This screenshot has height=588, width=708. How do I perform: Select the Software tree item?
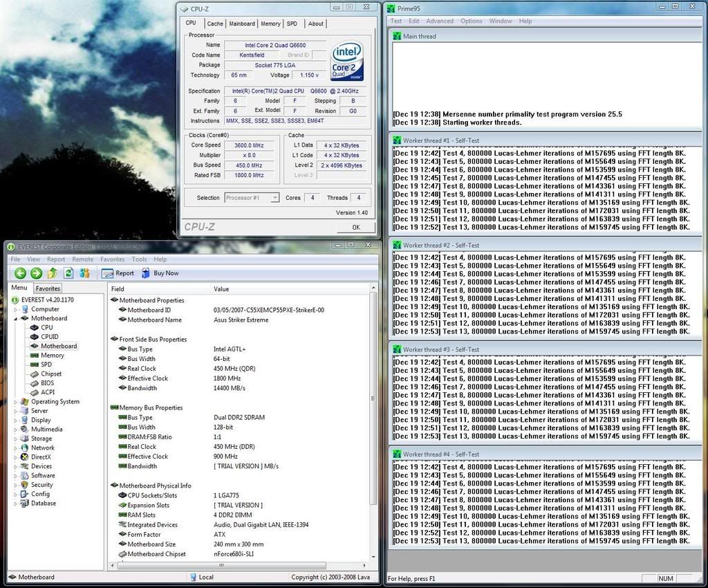38,475
